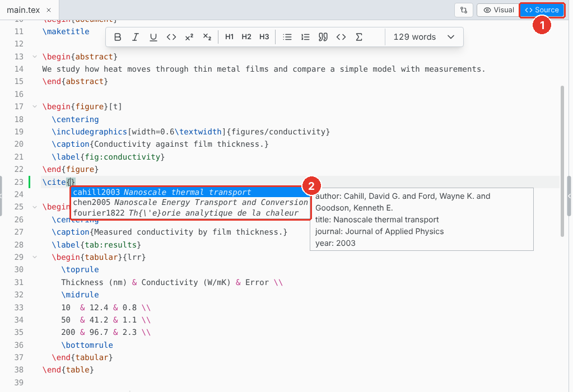Image resolution: width=573 pixels, height=392 pixels.
Task: Apply underline formatting
Action: (x=153, y=37)
